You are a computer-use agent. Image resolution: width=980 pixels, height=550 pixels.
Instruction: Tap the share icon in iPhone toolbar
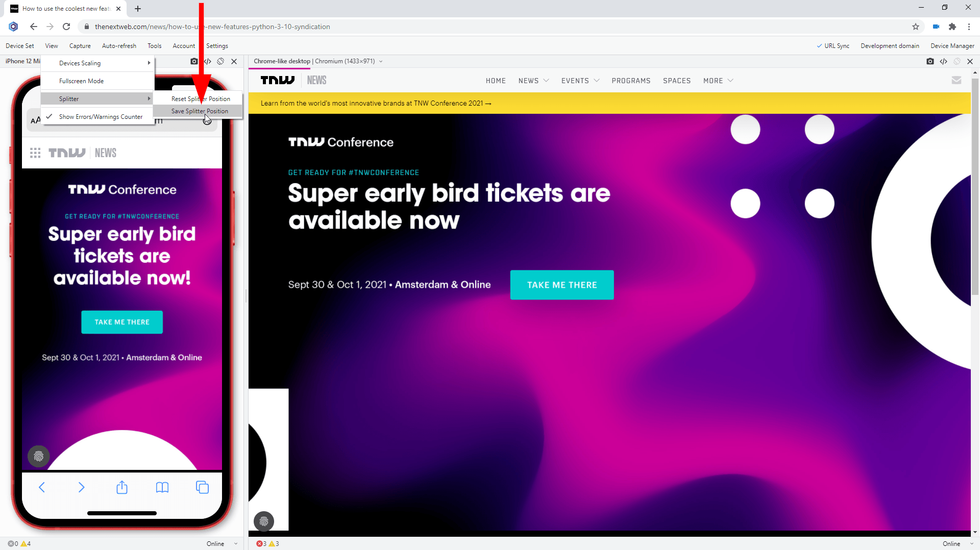[x=121, y=487]
